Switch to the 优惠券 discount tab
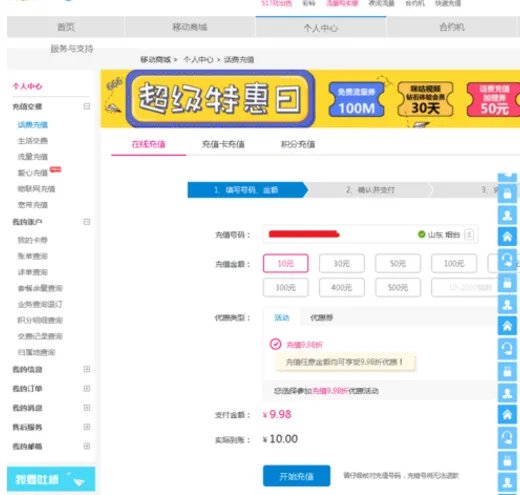The image size is (520, 495). [x=322, y=317]
